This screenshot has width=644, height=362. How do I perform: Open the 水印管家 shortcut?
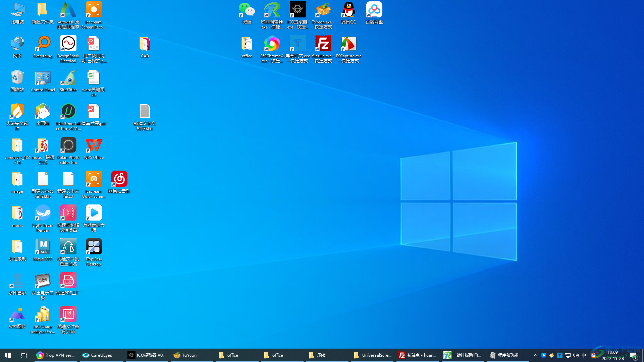coord(17,284)
